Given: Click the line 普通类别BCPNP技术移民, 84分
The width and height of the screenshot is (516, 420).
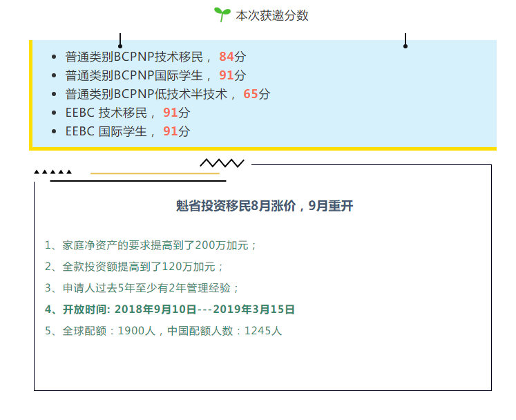Looking at the screenshot, I should 155,57.
